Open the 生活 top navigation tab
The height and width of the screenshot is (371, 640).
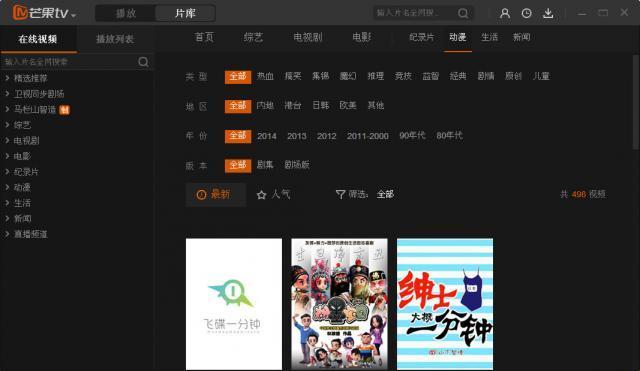489,37
